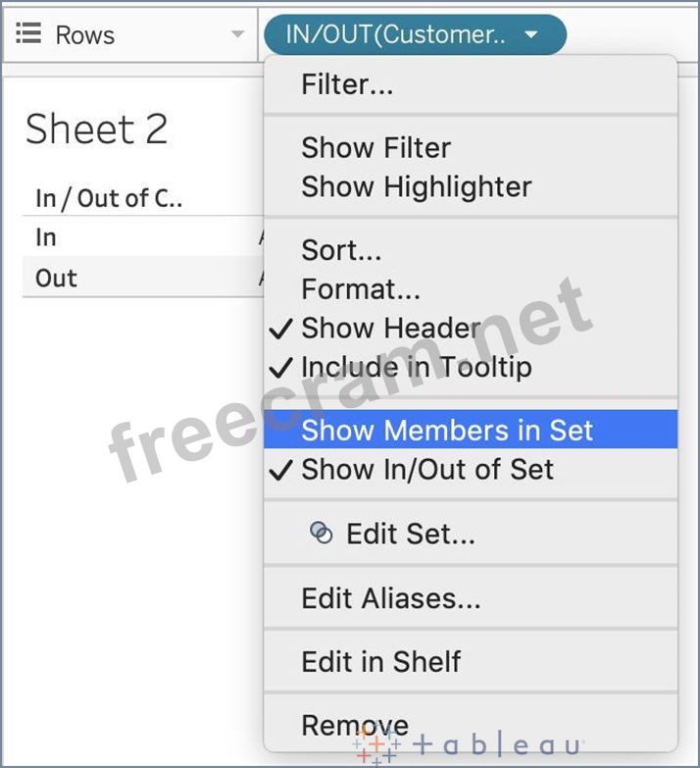Viewport: 700px width, 768px height.
Task: Select the In row label
Action: tap(46, 237)
